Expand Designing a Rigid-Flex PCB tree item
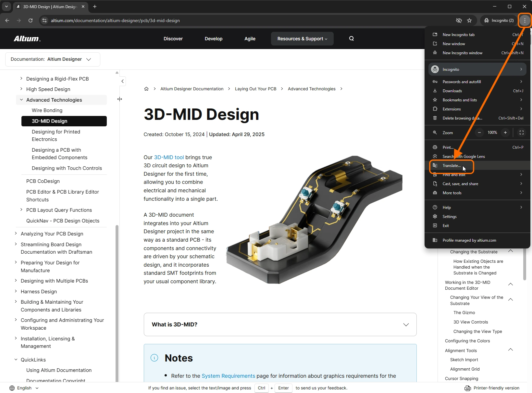 coord(21,79)
